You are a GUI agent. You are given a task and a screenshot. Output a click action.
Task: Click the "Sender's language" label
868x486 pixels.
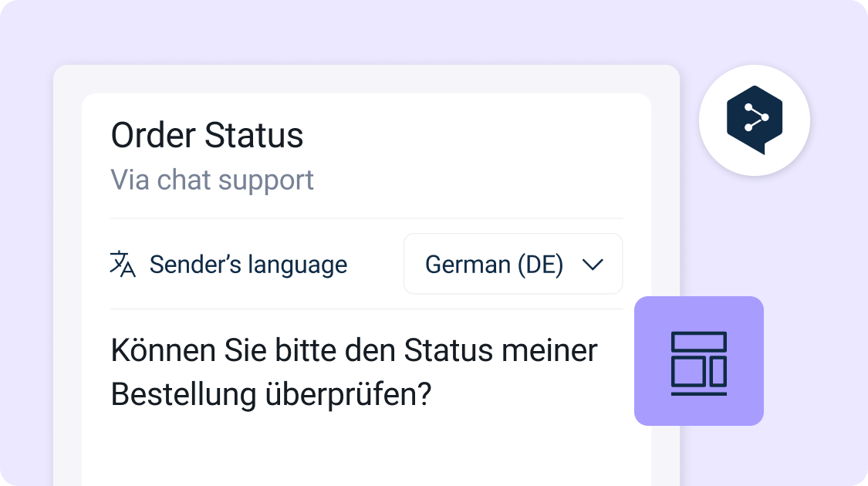pos(248,265)
